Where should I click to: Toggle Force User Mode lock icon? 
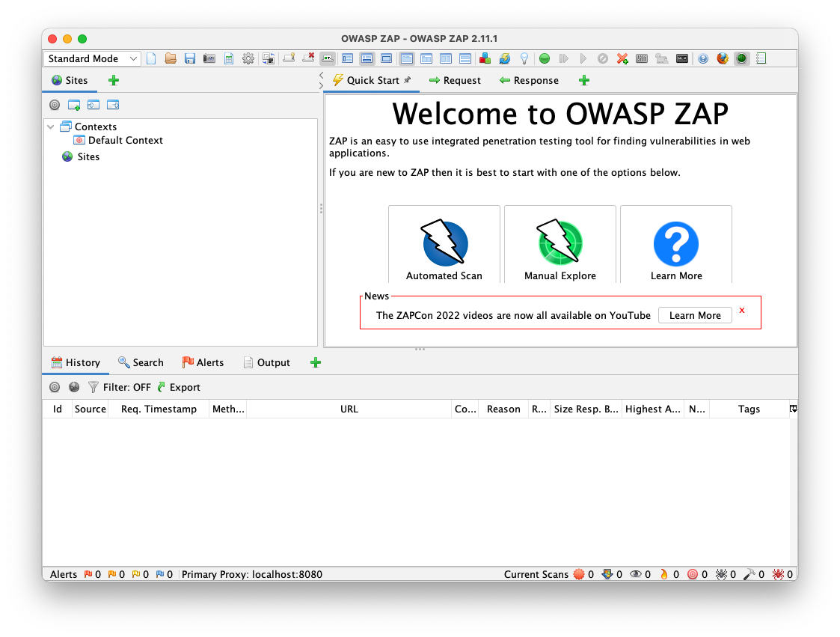tap(662, 58)
